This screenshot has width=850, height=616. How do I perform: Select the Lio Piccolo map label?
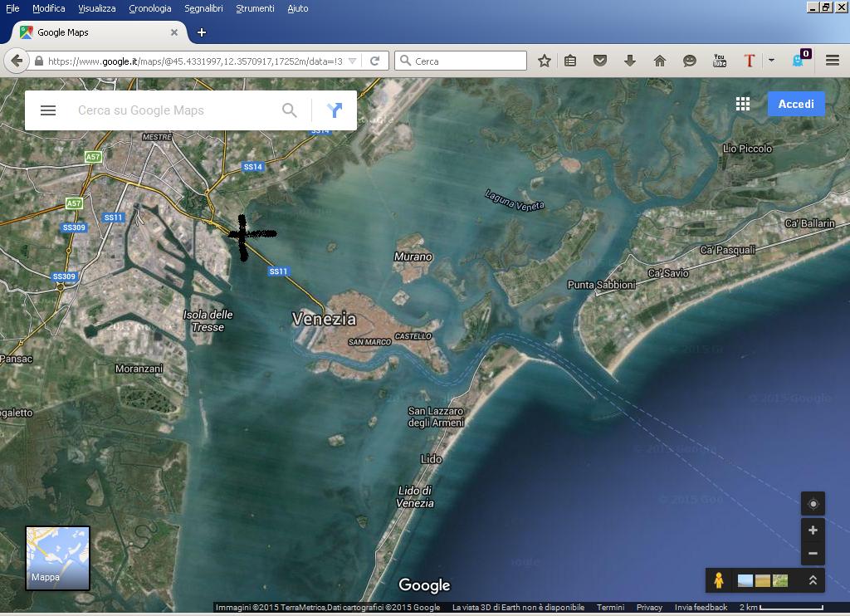point(747,149)
